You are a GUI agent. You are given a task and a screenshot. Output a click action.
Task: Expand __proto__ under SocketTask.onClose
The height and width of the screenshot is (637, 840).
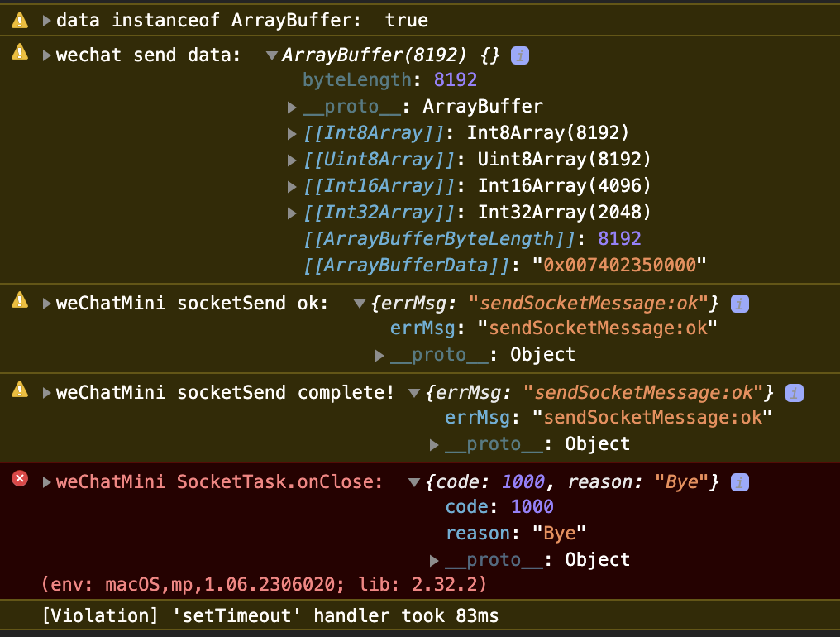[x=434, y=561]
